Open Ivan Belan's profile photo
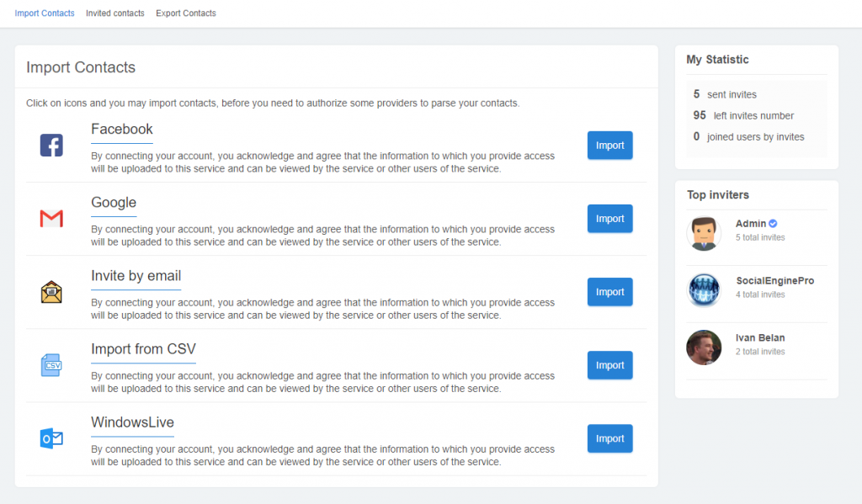The height and width of the screenshot is (504, 862). [x=704, y=347]
